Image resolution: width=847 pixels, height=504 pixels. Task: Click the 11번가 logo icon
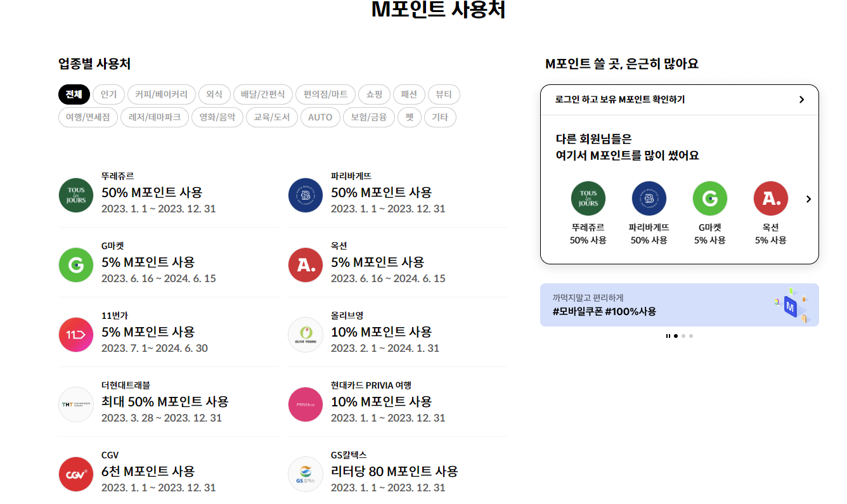pyautogui.click(x=76, y=335)
